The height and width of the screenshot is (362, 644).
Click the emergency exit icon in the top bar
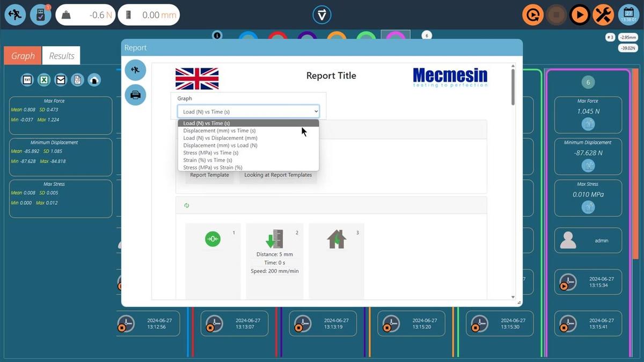click(15, 15)
